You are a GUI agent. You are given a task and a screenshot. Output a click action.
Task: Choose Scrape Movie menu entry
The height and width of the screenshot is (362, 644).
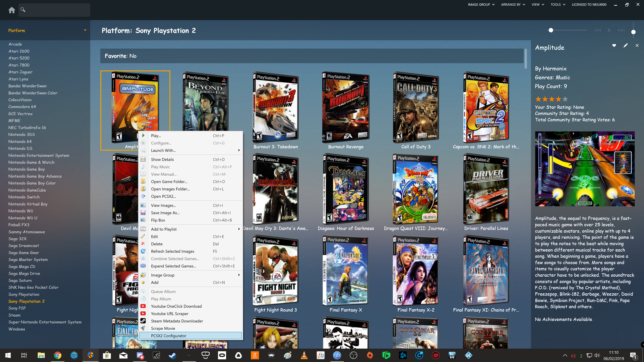point(191,328)
